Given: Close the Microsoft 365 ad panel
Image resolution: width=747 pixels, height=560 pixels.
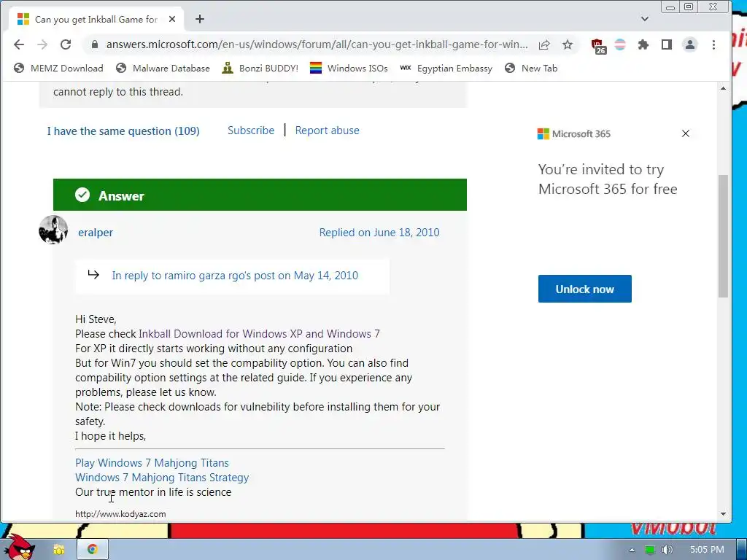Looking at the screenshot, I should (x=686, y=134).
